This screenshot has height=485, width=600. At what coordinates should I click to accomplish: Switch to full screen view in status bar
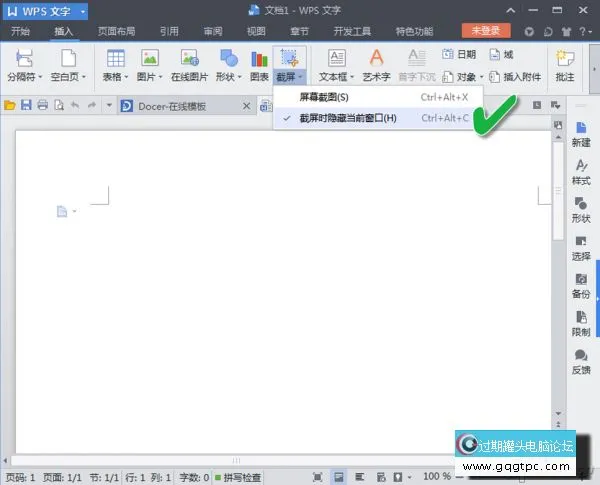tap(318, 477)
